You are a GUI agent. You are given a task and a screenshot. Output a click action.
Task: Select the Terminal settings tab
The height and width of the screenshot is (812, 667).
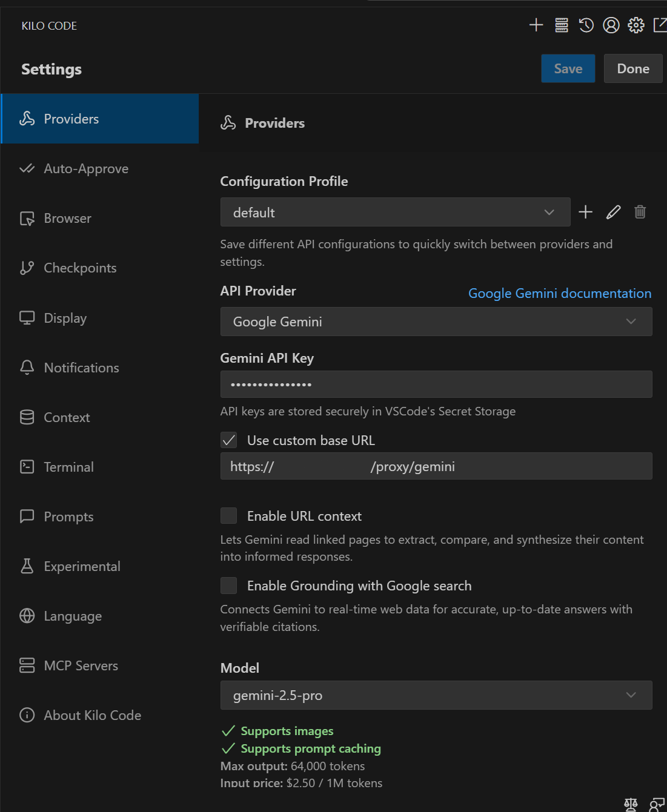tap(100, 467)
